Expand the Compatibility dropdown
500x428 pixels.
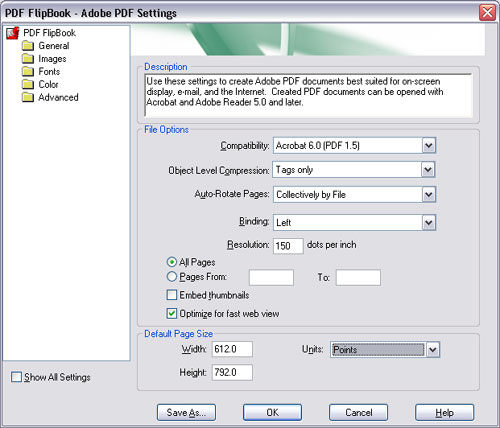tap(429, 146)
